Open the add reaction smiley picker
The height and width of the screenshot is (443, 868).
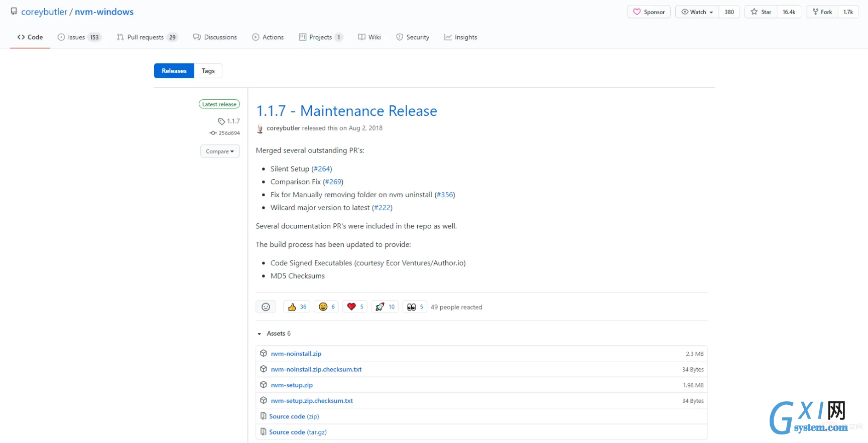coord(266,307)
